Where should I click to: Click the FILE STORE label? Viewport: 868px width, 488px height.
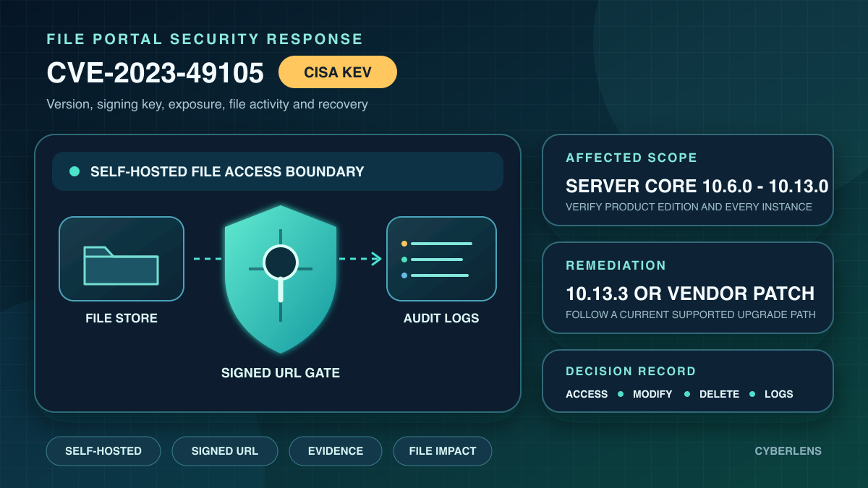(122, 318)
